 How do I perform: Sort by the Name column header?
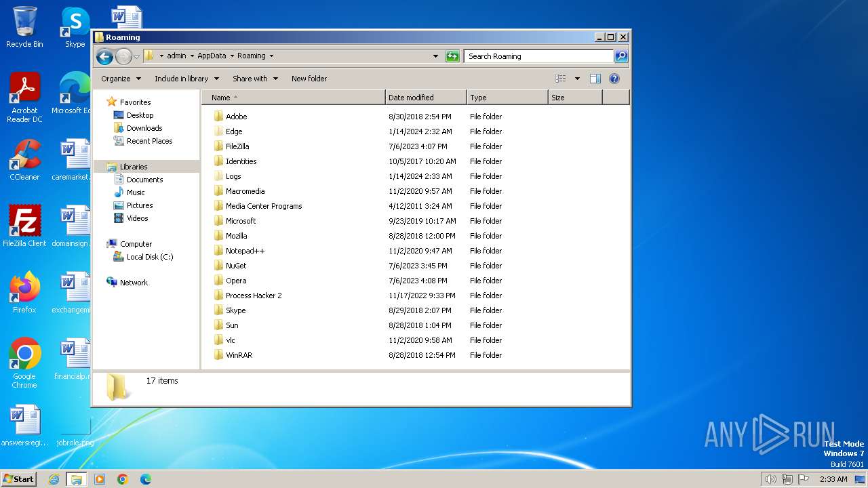point(294,98)
